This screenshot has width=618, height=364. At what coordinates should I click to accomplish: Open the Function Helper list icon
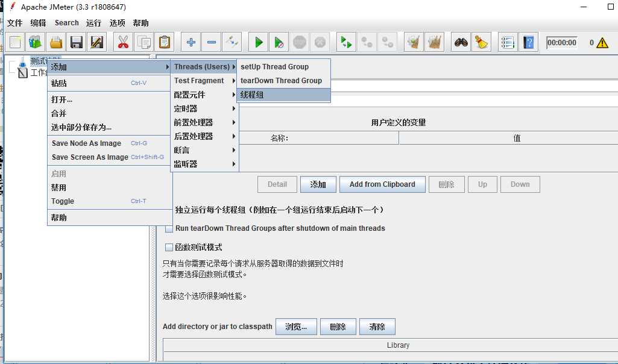coord(508,42)
